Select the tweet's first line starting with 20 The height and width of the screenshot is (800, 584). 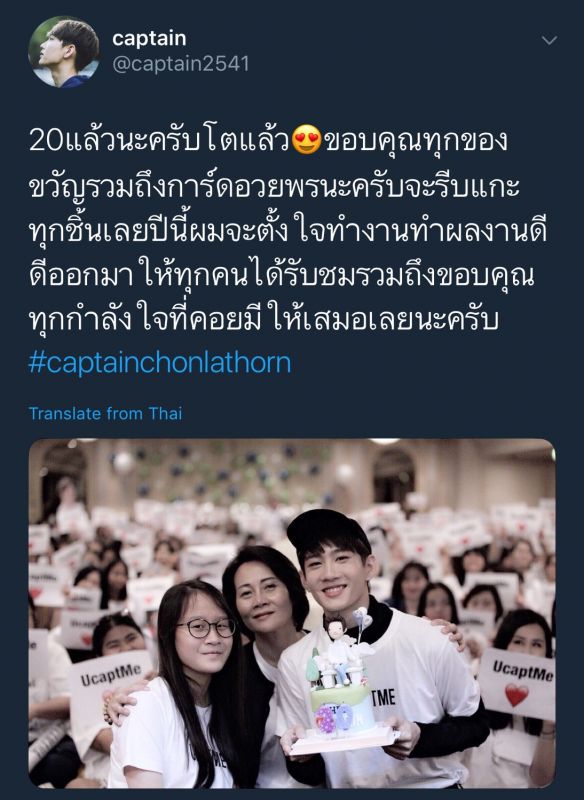point(268,140)
